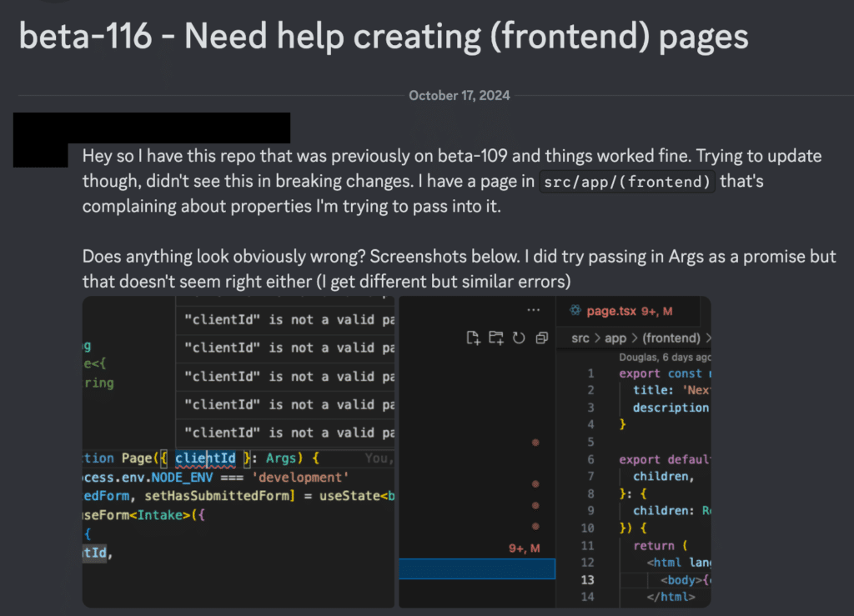Select the highlighted file row marked 9+, M
Image resolution: width=854 pixels, height=616 pixels.
pos(477,569)
